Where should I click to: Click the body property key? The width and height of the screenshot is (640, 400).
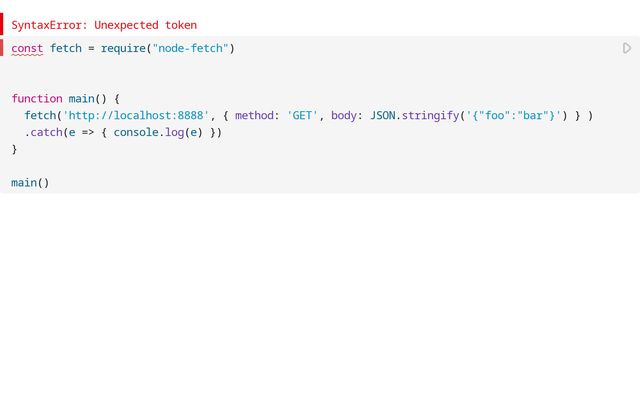[x=346, y=115]
